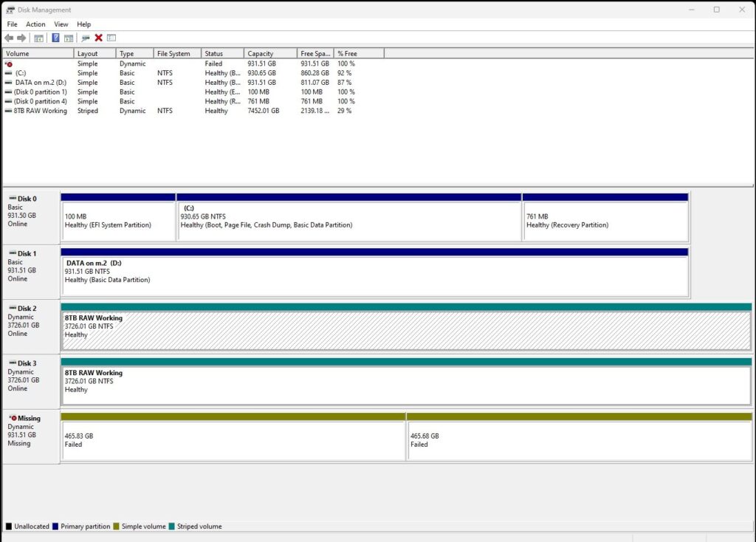Open the View menu
The width and height of the screenshot is (756, 542).
61,24
